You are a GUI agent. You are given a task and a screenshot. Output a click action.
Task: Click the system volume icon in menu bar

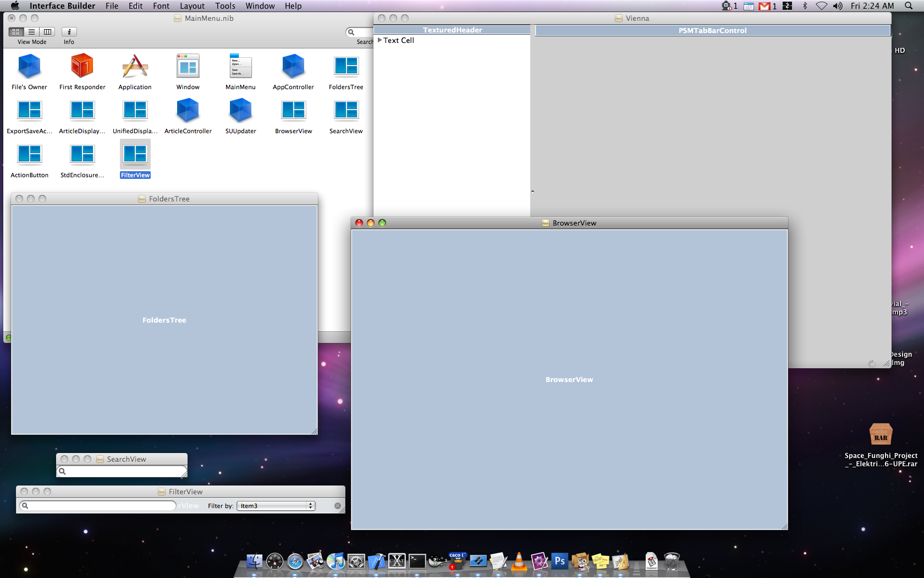point(838,6)
